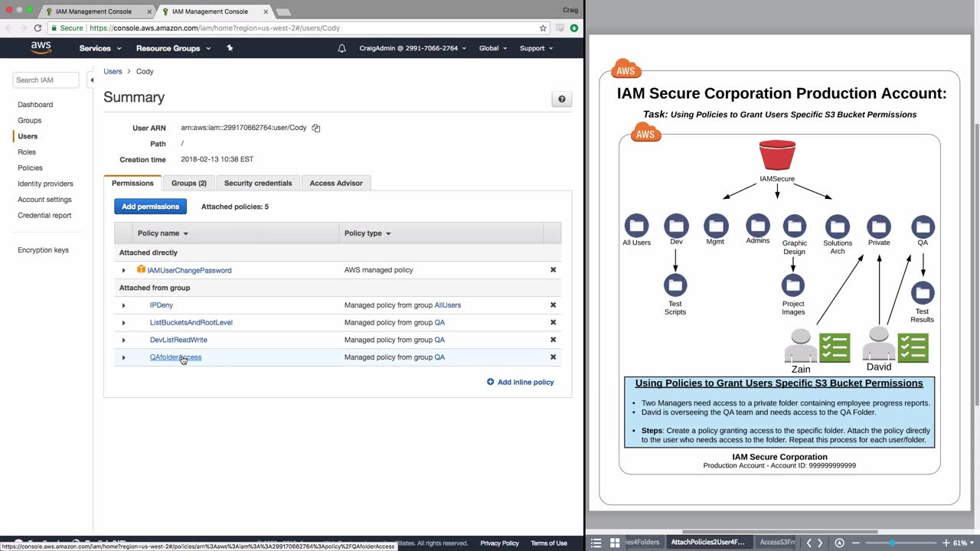The height and width of the screenshot is (551, 980).
Task: Remove the IAMUserChangePassword policy with X
Action: pyautogui.click(x=553, y=270)
